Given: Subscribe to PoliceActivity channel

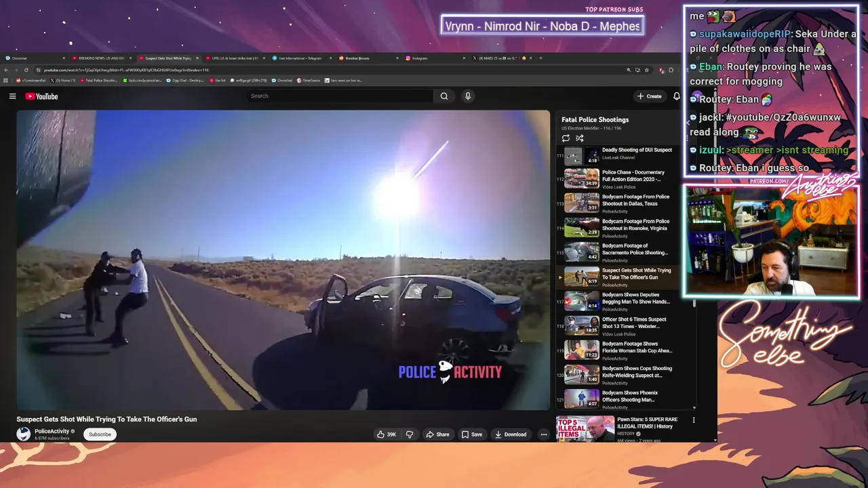Looking at the screenshot, I should click(100, 434).
